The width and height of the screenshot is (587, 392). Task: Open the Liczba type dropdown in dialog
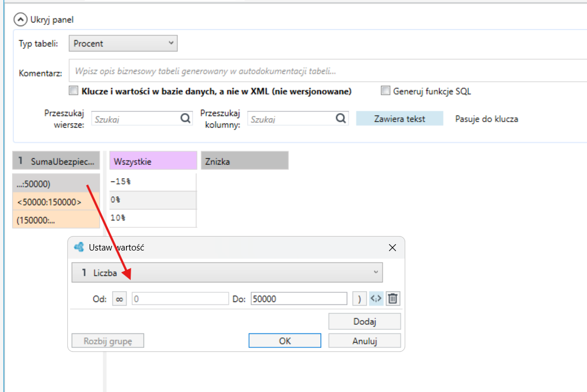[x=227, y=273]
